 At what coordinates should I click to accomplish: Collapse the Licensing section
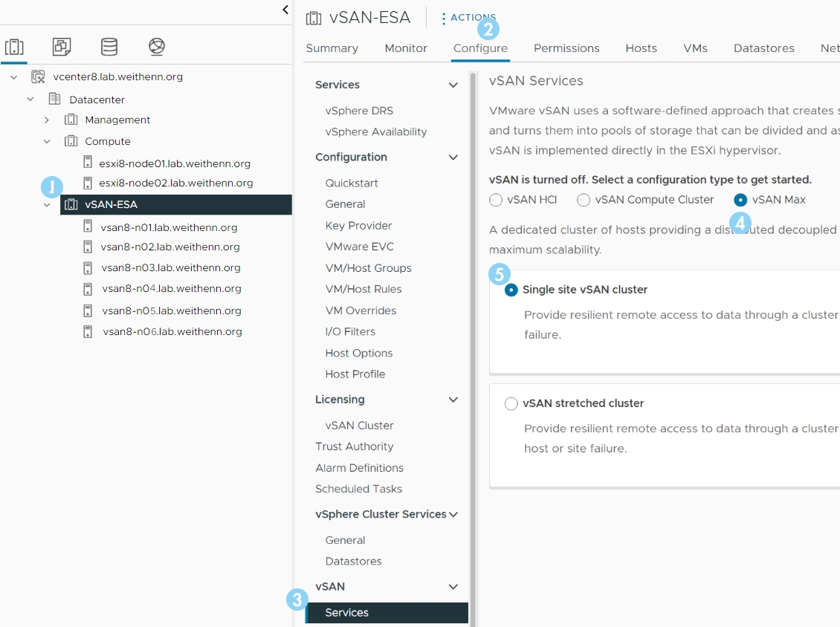click(x=453, y=400)
